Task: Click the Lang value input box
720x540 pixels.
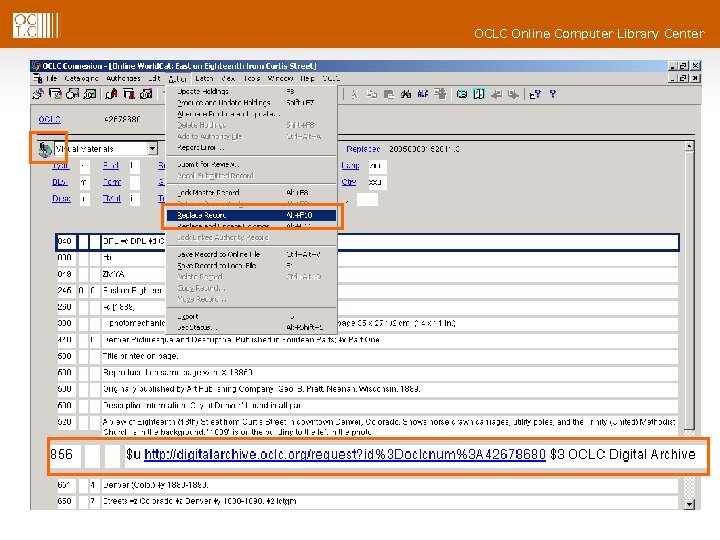Action: 377,166
